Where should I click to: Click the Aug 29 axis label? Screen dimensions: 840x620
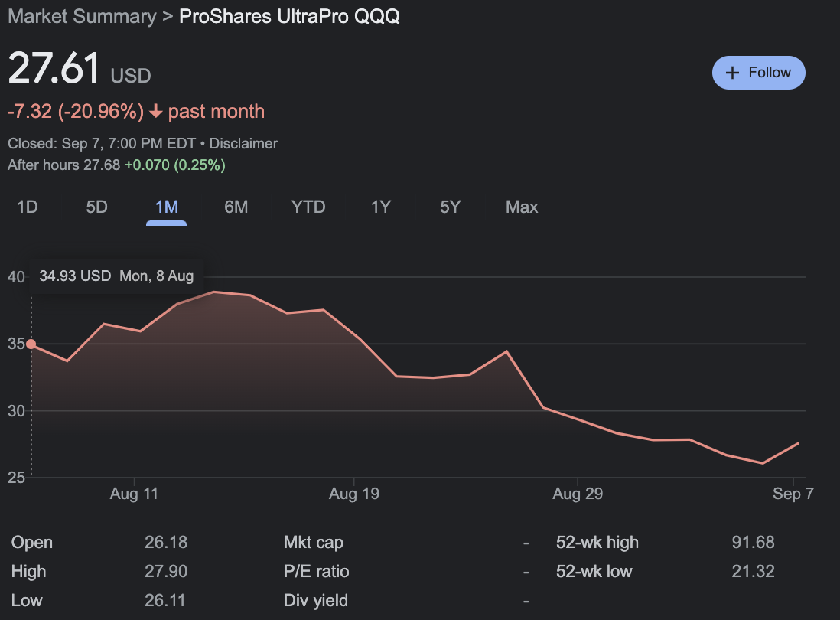click(578, 494)
